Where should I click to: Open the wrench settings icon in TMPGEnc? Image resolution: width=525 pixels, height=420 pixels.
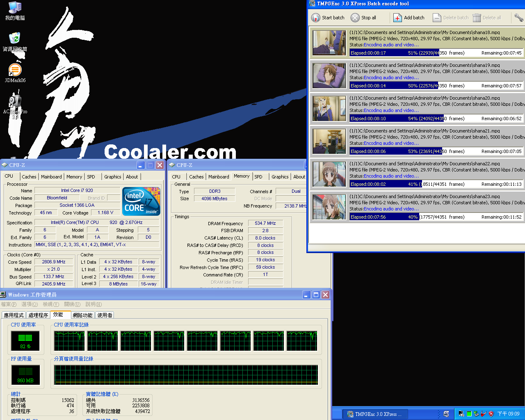click(519, 18)
